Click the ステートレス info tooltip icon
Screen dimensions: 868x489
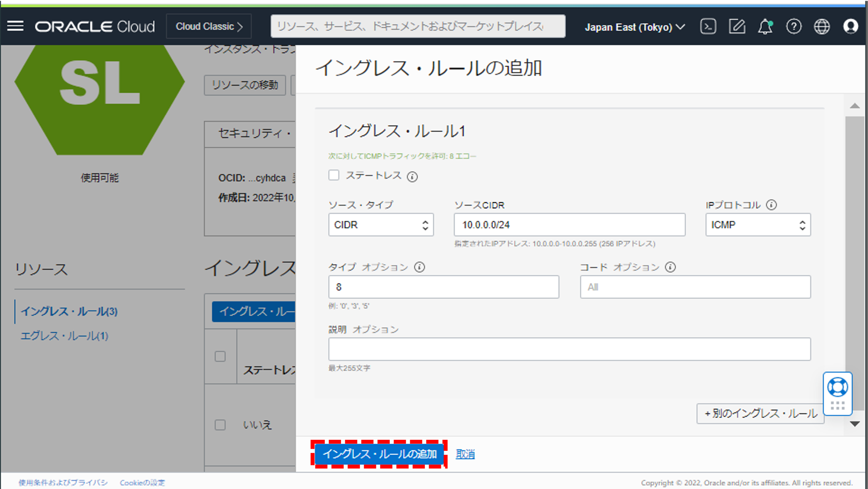click(412, 177)
